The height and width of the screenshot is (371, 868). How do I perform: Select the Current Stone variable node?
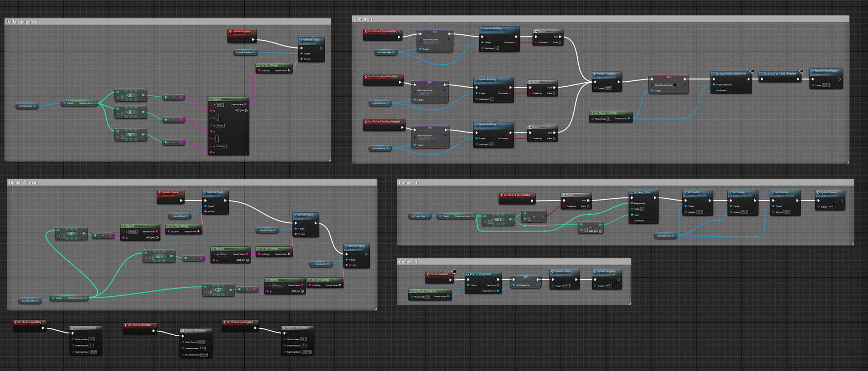click(268, 230)
